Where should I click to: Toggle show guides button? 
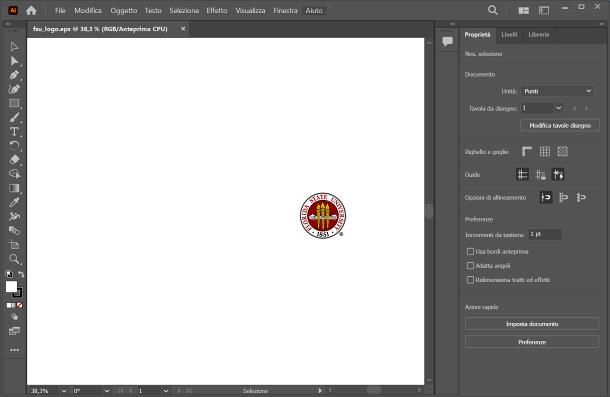522,174
